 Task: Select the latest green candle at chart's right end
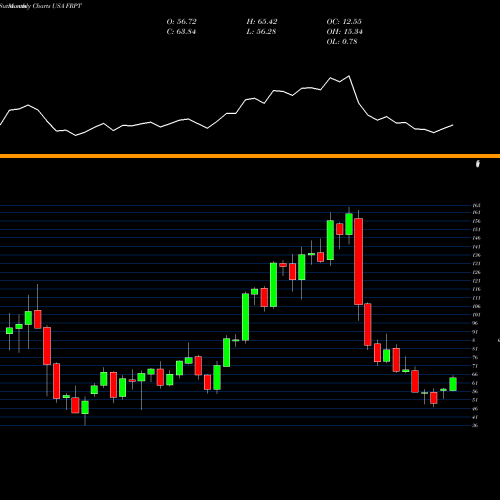pyautogui.click(x=453, y=384)
